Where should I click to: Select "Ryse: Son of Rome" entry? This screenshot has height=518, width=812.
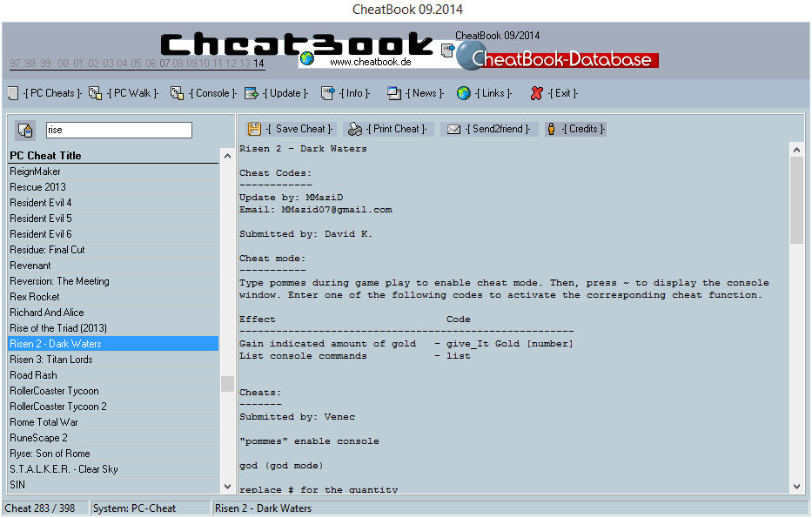coord(113,454)
